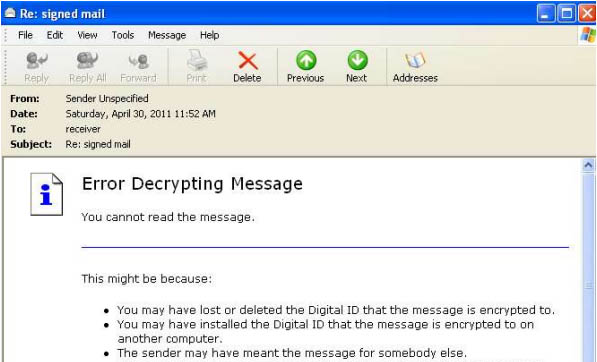Click the mail icon in title bar

point(10,13)
